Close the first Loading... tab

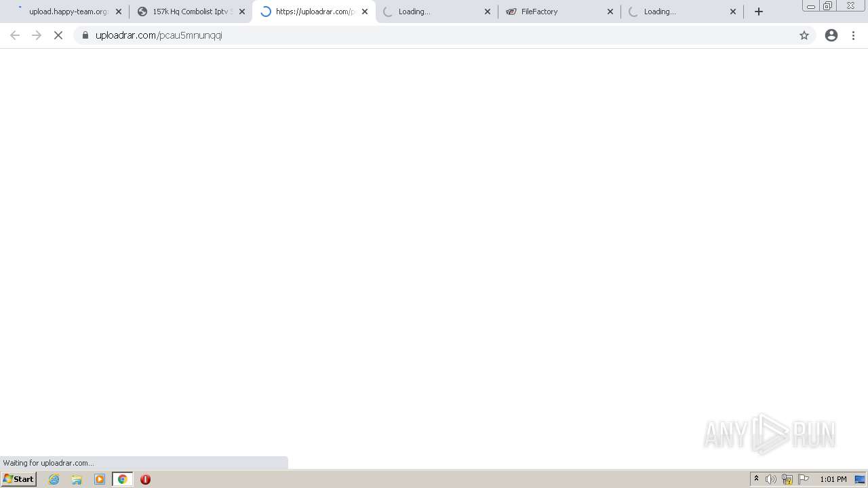(488, 12)
